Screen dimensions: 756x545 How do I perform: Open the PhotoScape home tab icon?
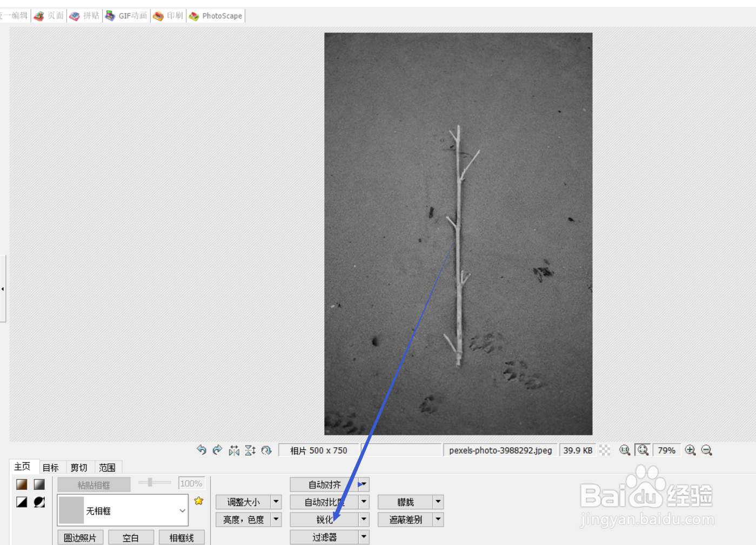[x=194, y=16]
